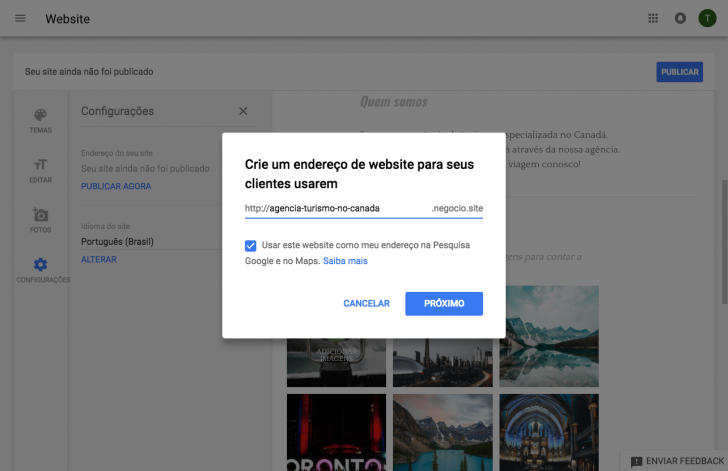The height and width of the screenshot is (471, 728).
Task: Open the Editar text tool
Action: pos(40,164)
